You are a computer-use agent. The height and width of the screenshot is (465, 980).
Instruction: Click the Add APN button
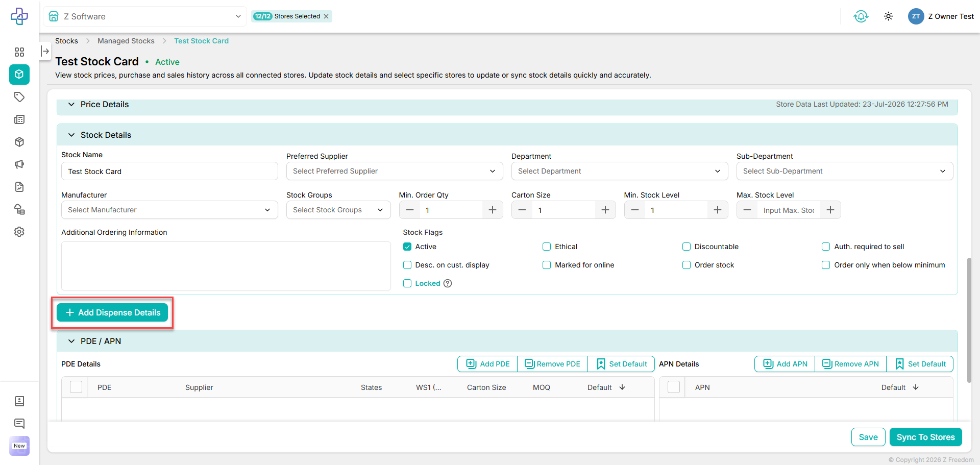point(785,364)
